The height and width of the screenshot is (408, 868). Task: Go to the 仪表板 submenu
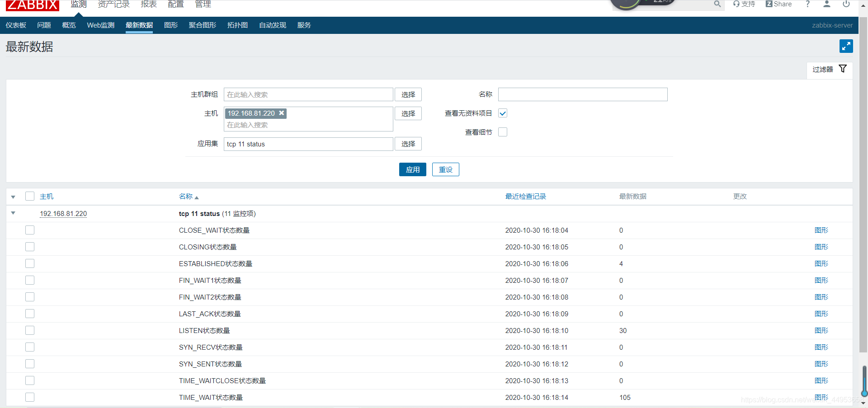(x=16, y=25)
